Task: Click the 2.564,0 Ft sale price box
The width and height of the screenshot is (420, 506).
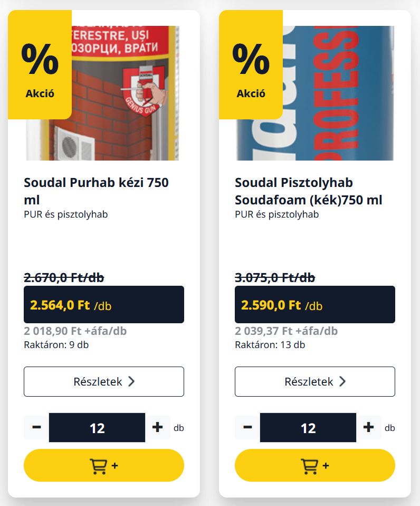Action: [x=104, y=304]
